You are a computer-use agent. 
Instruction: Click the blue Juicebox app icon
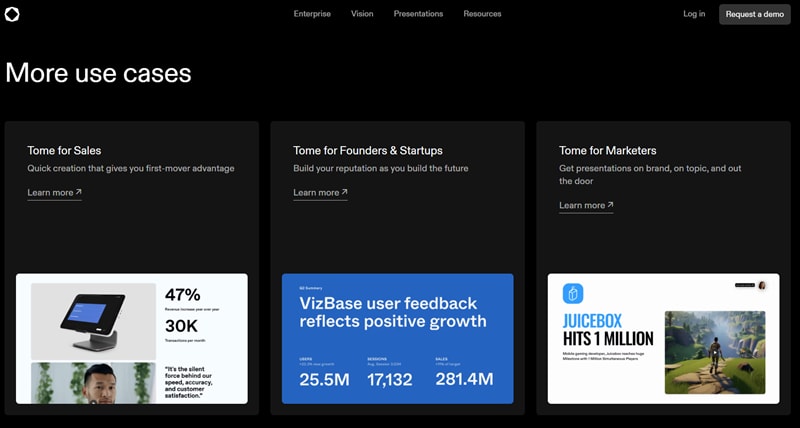coord(573,294)
